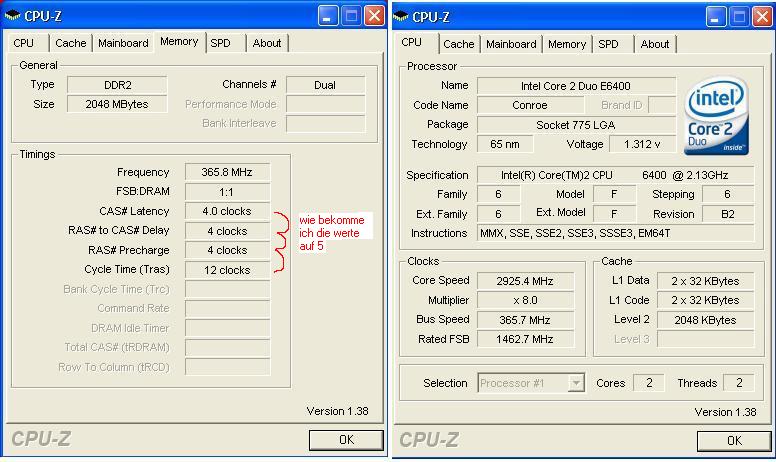Click the Rated FSB value 1462.7 MHz
This screenshot has width=776, height=462.
click(525, 339)
